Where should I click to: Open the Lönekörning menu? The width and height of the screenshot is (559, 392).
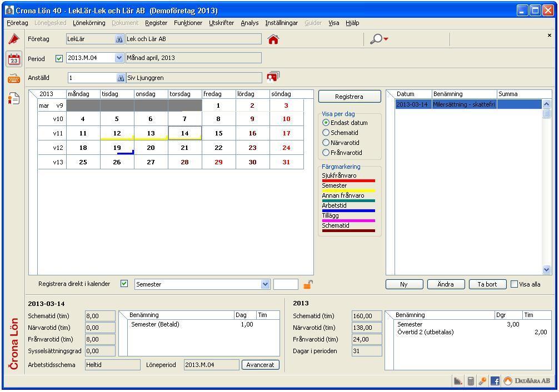click(89, 23)
